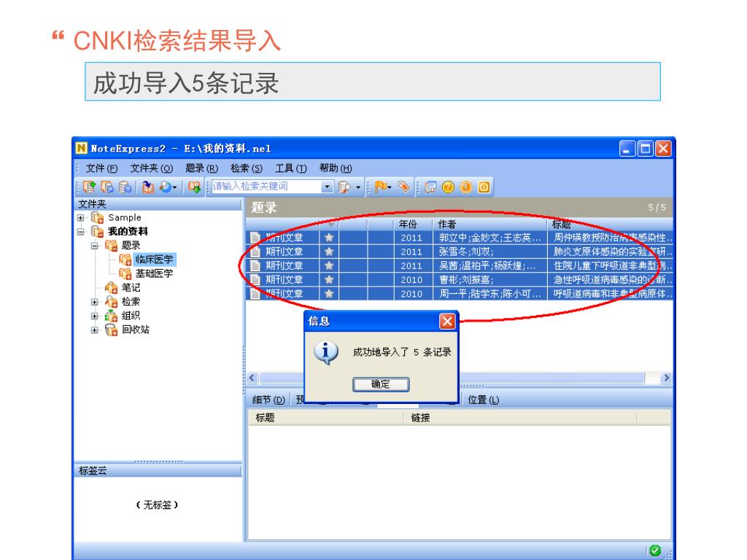This screenshot has height=560, width=747.
Task: Open the 检索(S) menu
Action: (x=247, y=168)
